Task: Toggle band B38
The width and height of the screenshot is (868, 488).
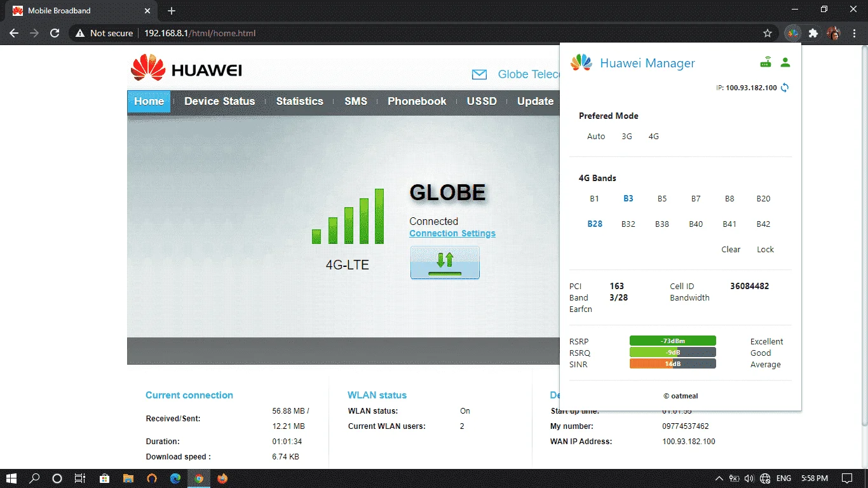Action: click(x=662, y=224)
